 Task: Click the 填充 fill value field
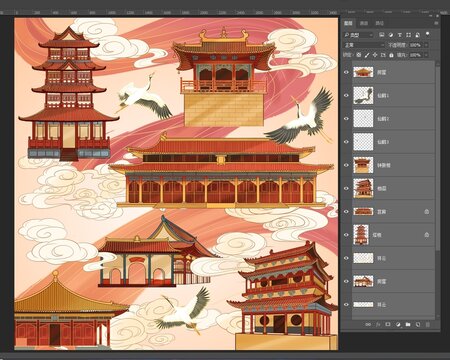point(416,55)
